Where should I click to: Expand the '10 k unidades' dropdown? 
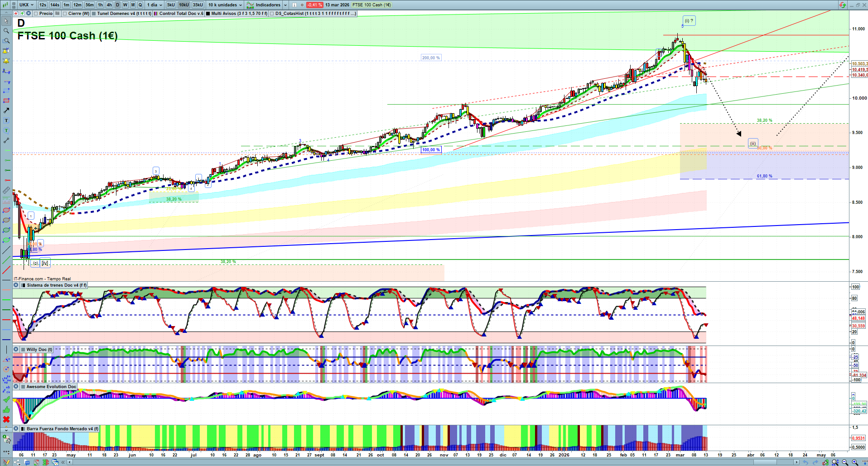[x=225, y=5]
